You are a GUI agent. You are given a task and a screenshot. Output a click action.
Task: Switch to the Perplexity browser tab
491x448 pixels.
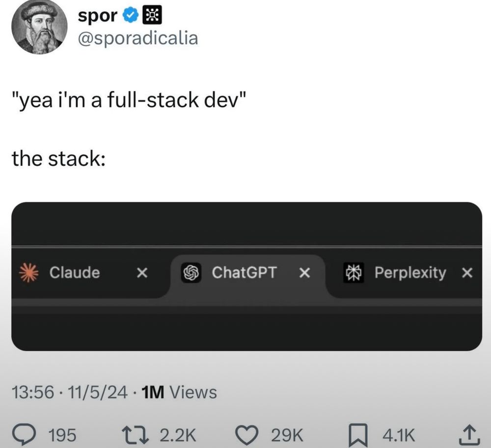(411, 273)
